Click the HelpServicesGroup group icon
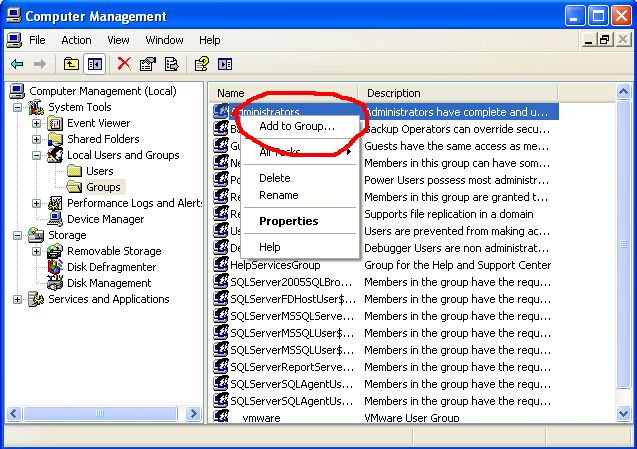The image size is (637, 449). click(221, 265)
